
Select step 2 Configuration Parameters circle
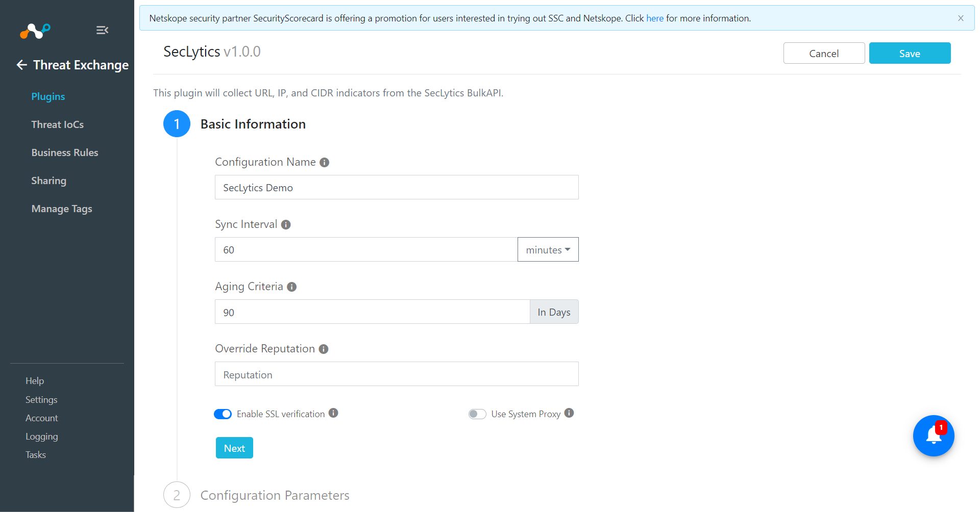[177, 495]
